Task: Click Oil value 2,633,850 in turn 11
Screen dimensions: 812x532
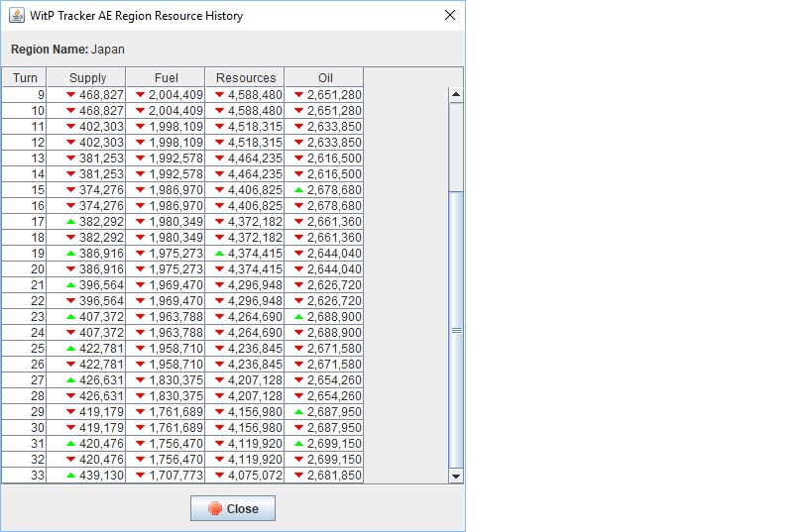Action: click(334, 126)
